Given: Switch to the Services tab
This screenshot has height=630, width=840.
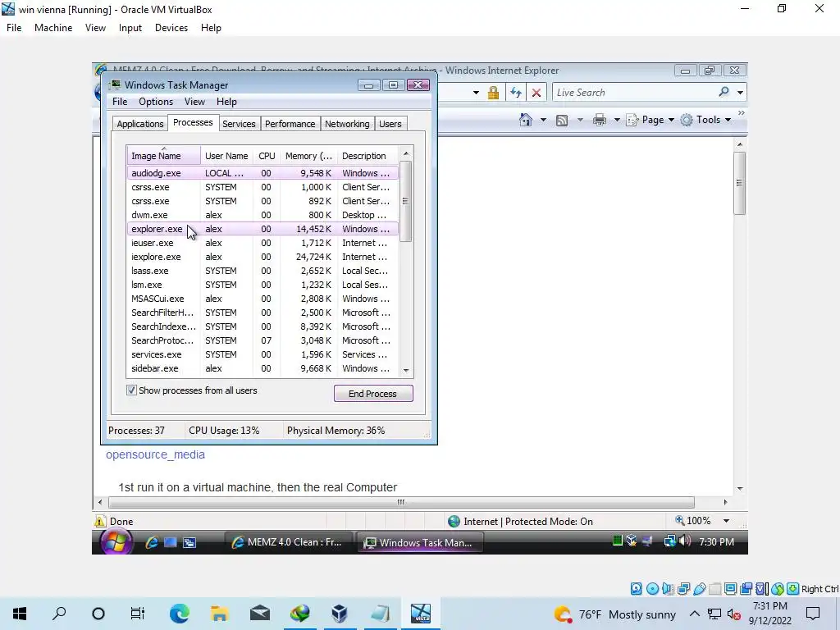Looking at the screenshot, I should click(x=239, y=124).
